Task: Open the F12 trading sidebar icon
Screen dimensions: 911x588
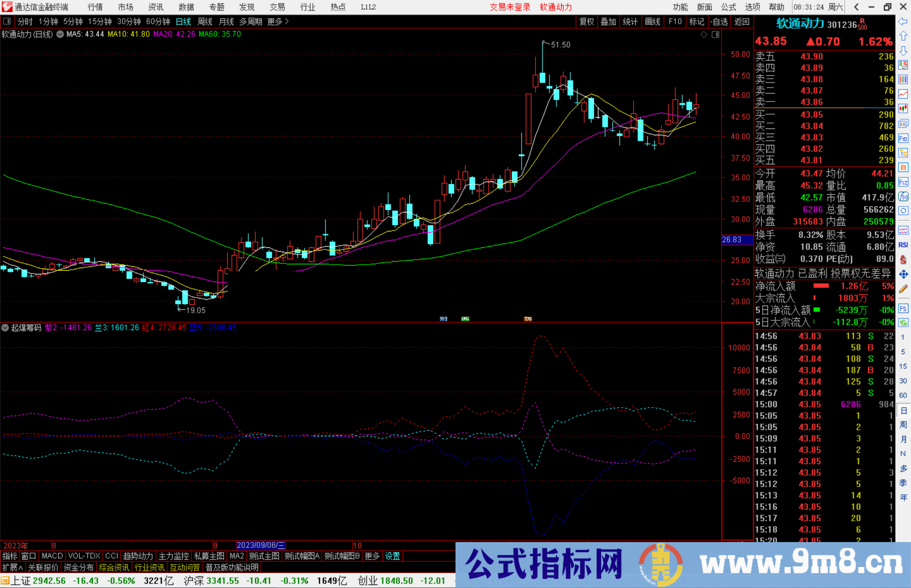Action: coord(903,183)
